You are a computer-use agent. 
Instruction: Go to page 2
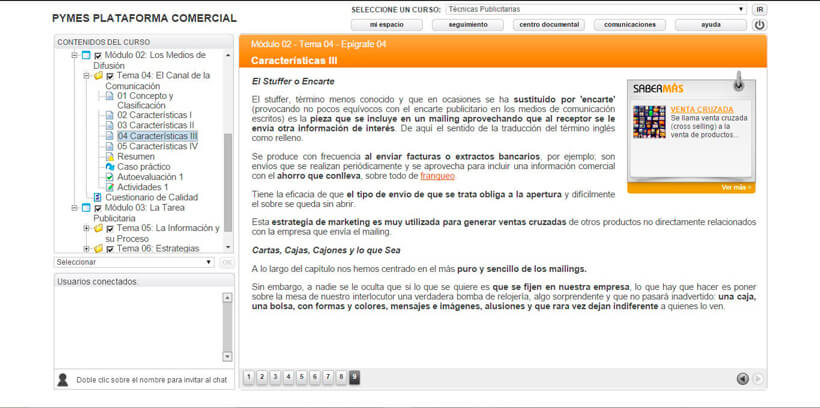(262, 377)
